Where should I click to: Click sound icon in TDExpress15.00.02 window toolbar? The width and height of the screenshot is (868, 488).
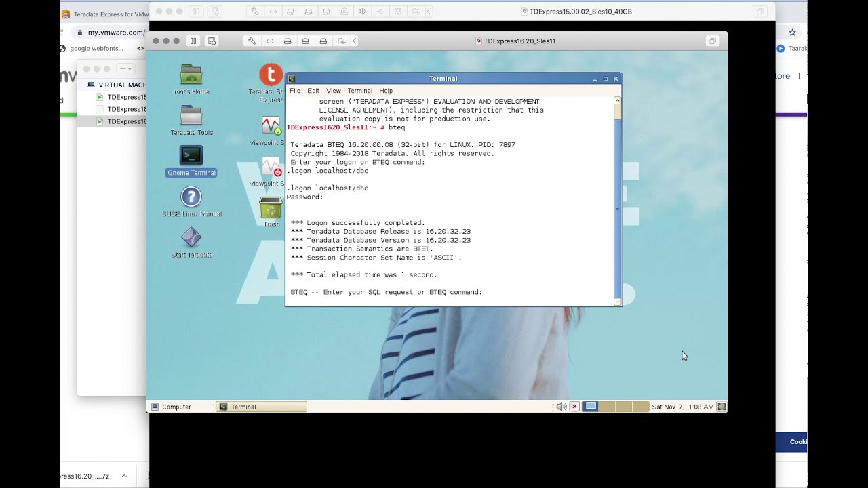pos(361,12)
